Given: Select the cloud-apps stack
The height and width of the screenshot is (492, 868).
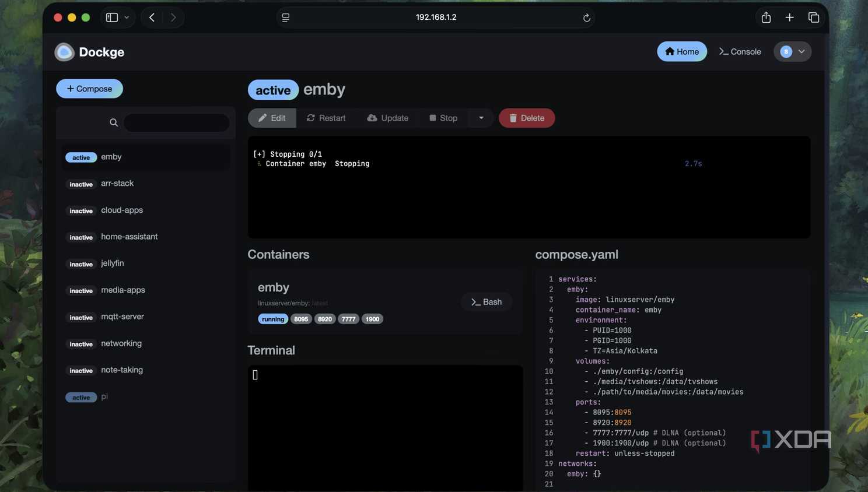Looking at the screenshot, I should click(x=146, y=210).
